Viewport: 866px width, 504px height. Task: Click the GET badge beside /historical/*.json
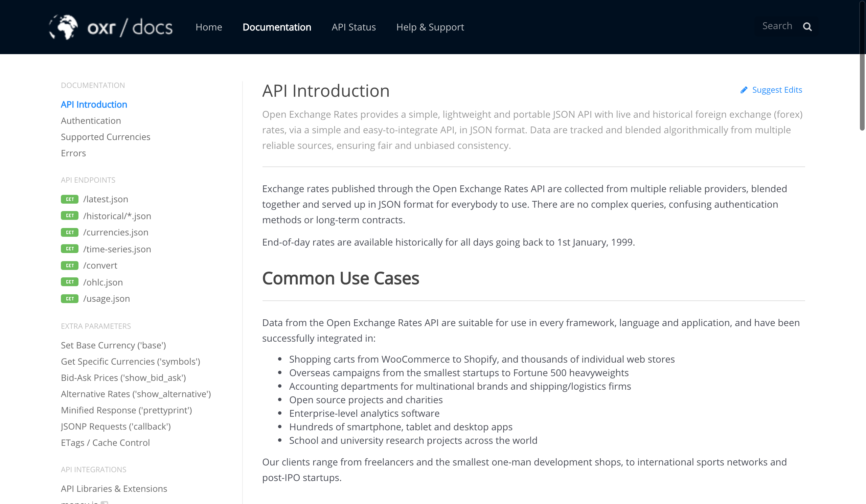(x=70, y=216)
